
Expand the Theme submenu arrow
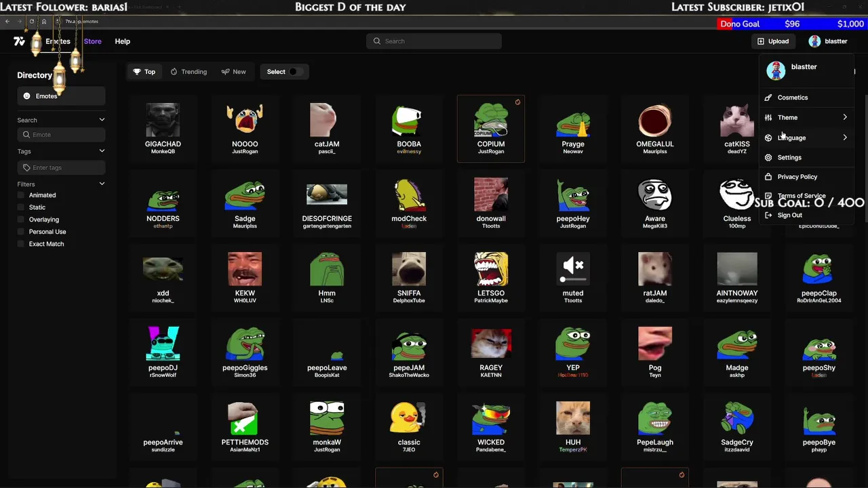[x=845, y=117]
